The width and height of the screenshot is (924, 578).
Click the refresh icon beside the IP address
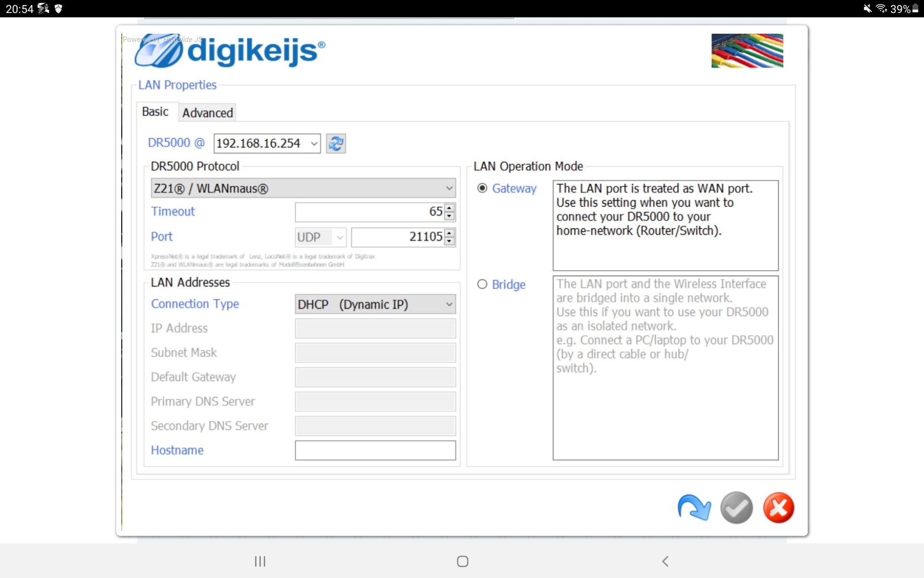(335, 144)
